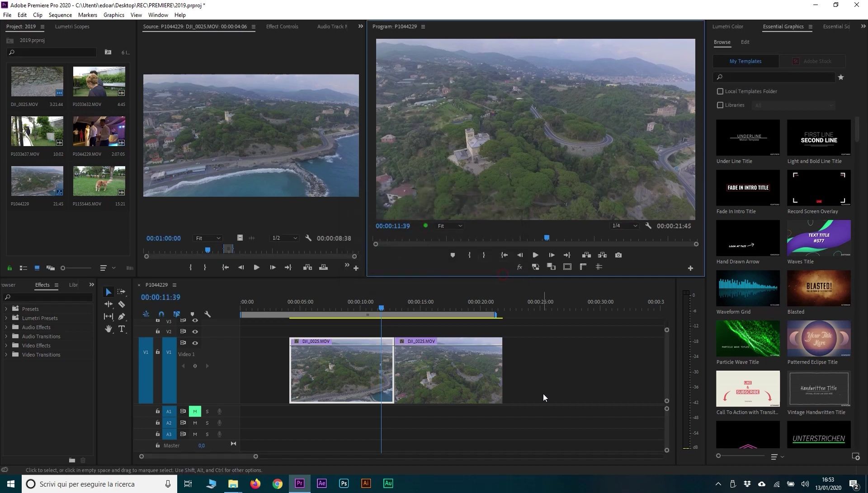This screenshot has height=493, width=868.
Task: Select My Templates button
Action: pyautogui.click(x=745, y=61)
